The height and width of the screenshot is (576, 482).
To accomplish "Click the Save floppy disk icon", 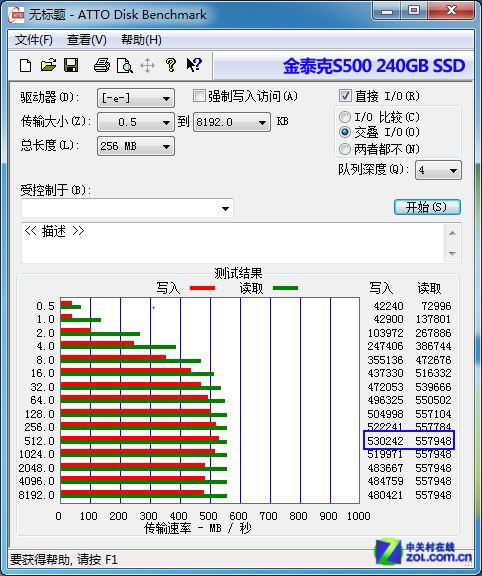I will 71,65.
